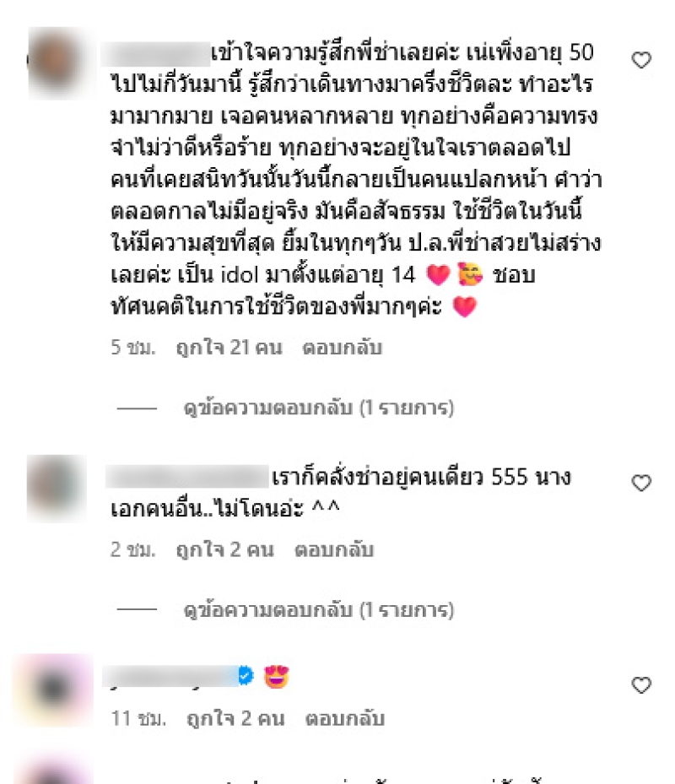675x784 pixels.
Task: Expand replies under the age 50 comment
Action: [319, 408]
